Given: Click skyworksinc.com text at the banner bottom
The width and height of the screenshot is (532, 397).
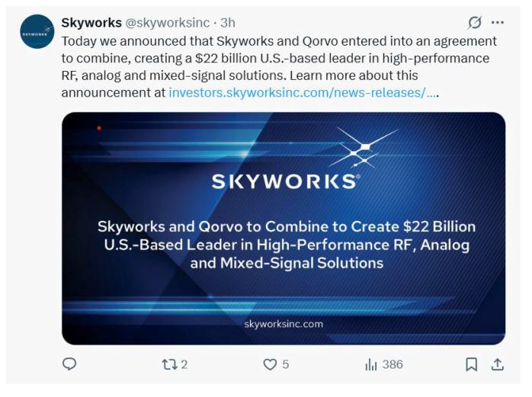Looking at the screenshot, I should (284, 324).
